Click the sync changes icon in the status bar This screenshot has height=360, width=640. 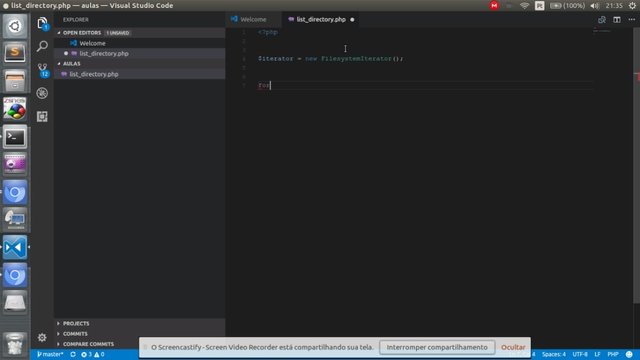[x=73, y=354]
